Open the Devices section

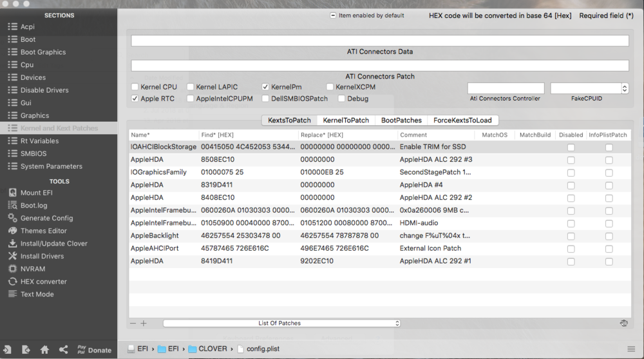coord(33,78)
